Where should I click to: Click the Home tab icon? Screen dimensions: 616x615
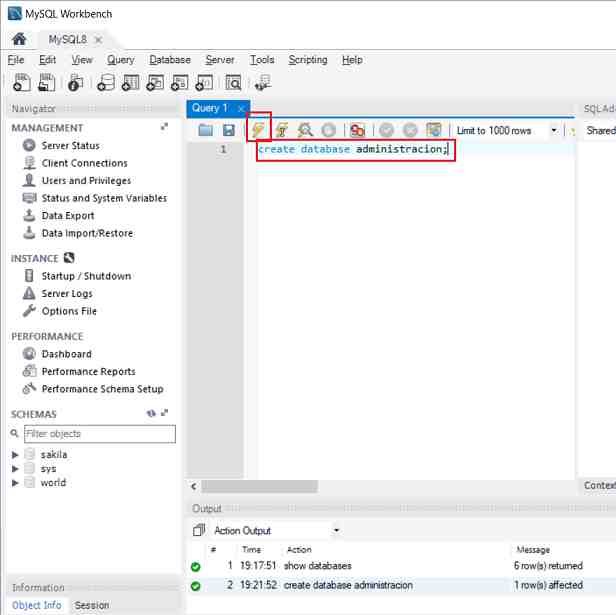click(18, 39)
